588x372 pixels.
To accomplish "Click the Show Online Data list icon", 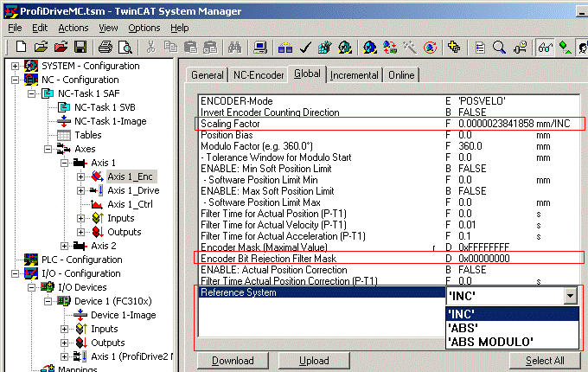I will 480,48.
